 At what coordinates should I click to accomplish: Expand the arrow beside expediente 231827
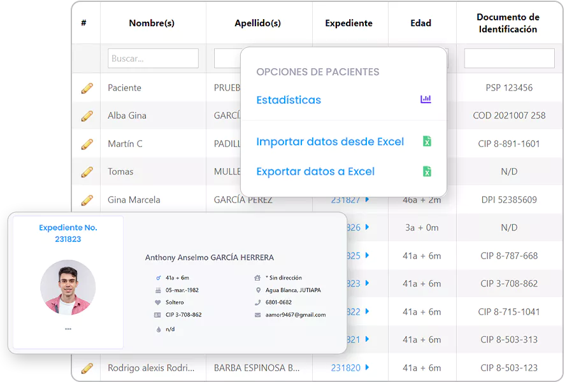(x=368, y=200)
